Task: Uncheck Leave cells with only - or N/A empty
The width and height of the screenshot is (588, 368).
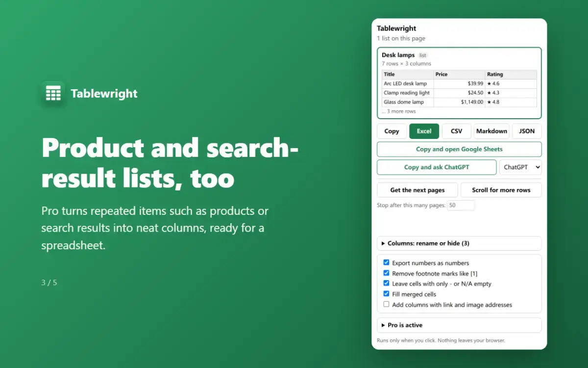Action: tap(386, 283)
